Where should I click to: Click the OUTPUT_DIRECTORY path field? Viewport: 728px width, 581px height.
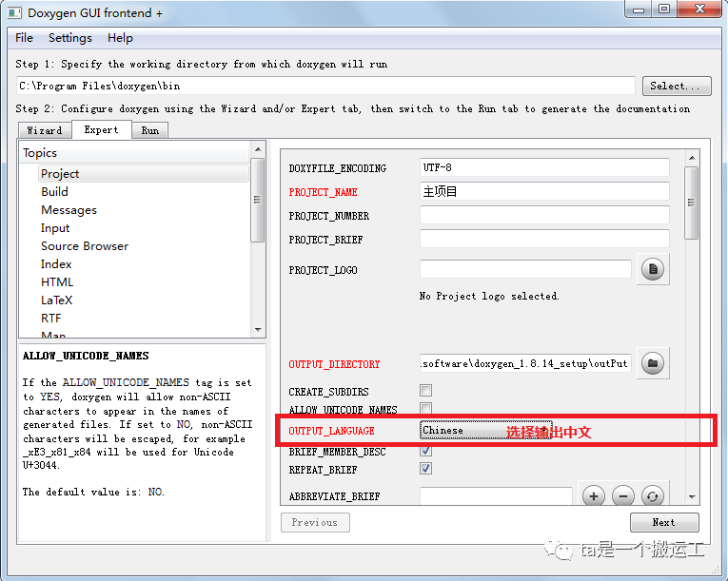click(525, 363)
